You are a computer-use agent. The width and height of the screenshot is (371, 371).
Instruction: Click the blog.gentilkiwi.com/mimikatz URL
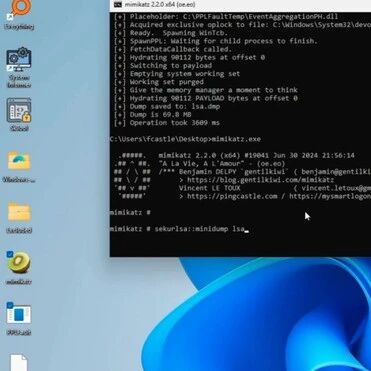click(260, 180)
